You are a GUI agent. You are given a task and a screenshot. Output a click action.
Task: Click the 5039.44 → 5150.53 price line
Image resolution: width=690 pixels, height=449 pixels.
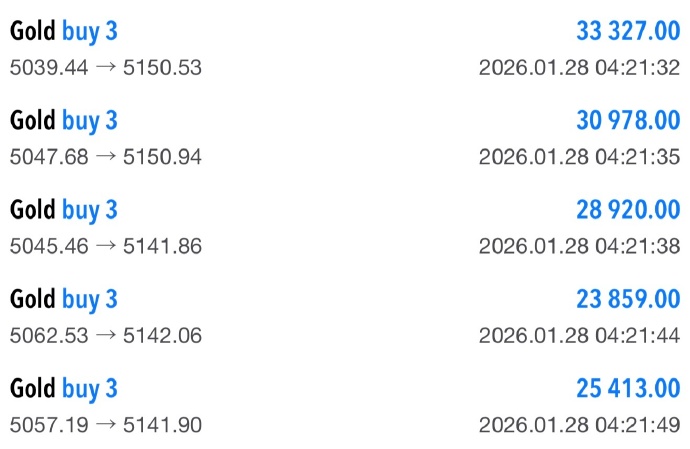point(106,68)
